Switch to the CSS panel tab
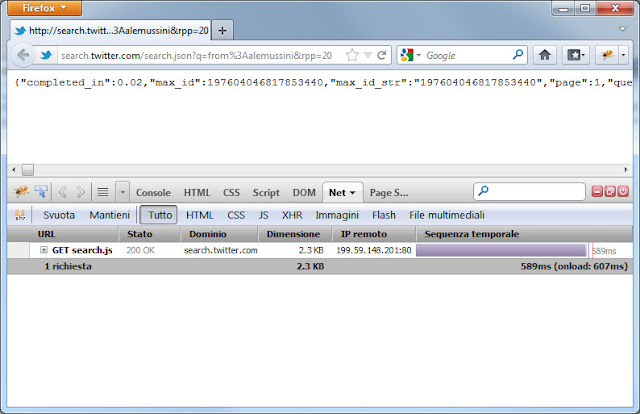This screenshot has height=414, width=640. (231, 192)
